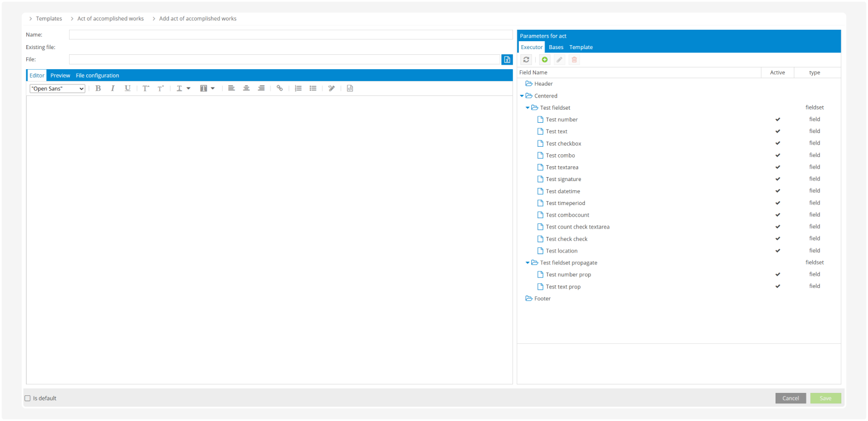Click the underline icon

coord(128,89)
